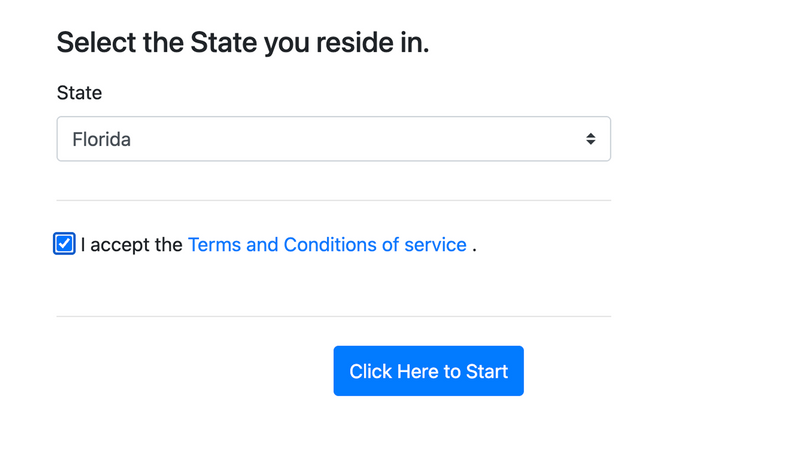Focus the state selection box
Image resolution: width=800 pixels, height=463 pixels.
point(333,139)
